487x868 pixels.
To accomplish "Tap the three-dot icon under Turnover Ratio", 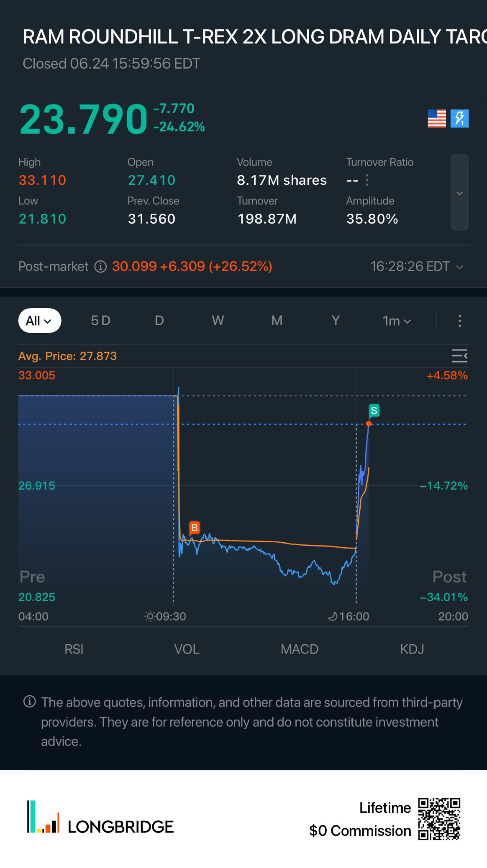I will pyautogui.click(x=367, y=180).
